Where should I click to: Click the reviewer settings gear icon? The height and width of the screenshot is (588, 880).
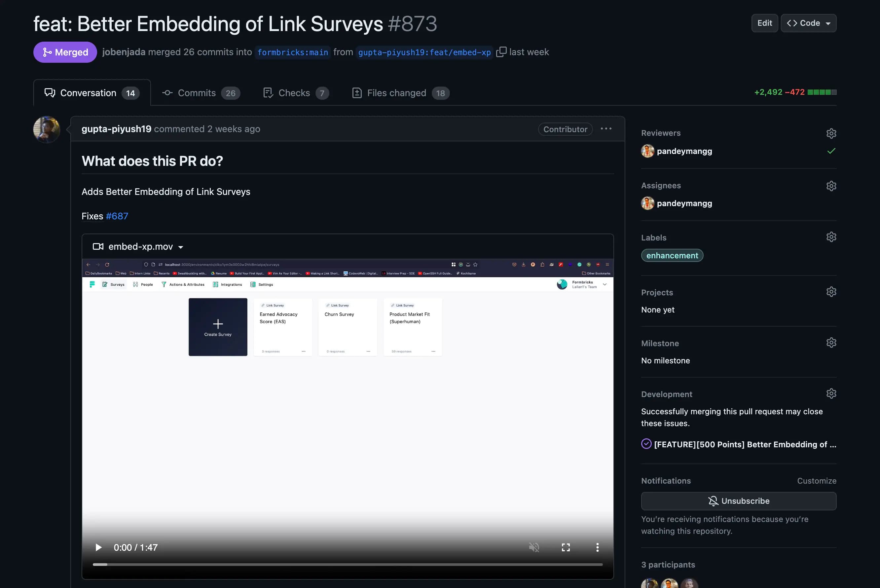click(x=831, y=133)
